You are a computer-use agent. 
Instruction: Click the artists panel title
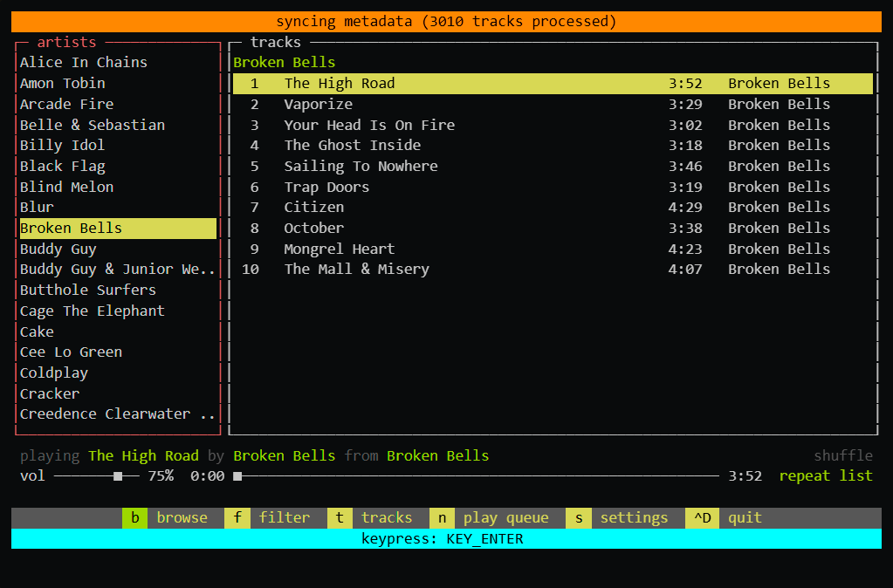point(66,42)
